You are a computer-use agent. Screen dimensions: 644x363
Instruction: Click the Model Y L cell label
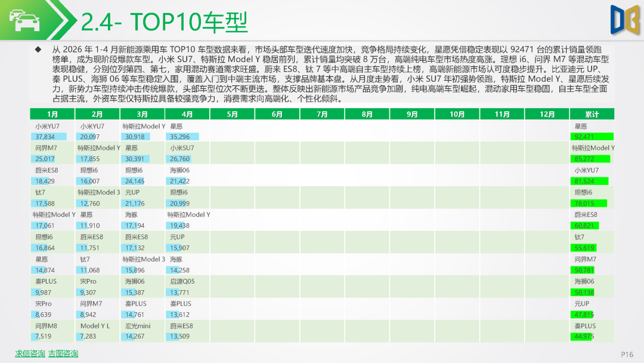tap(95, 325)
